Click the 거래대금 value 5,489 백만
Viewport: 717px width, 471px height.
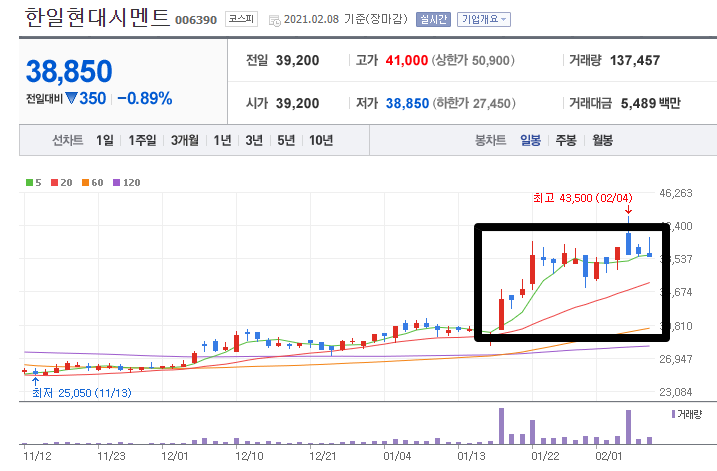(650, 103)
